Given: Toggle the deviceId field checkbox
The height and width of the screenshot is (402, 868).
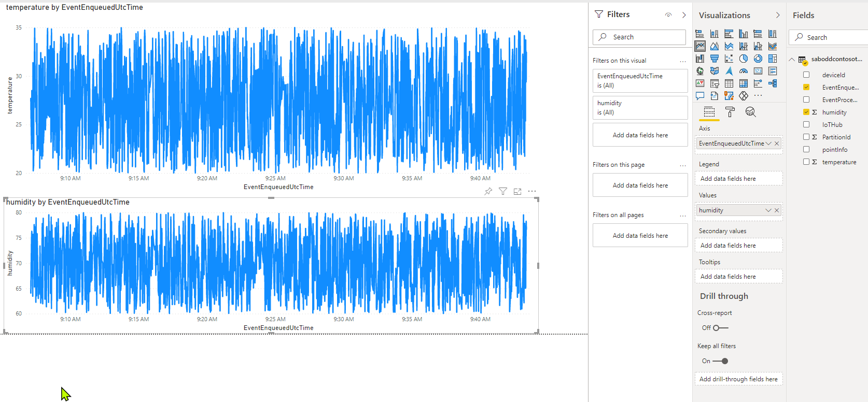Looking at the screenshot, I should pos(806,75).
